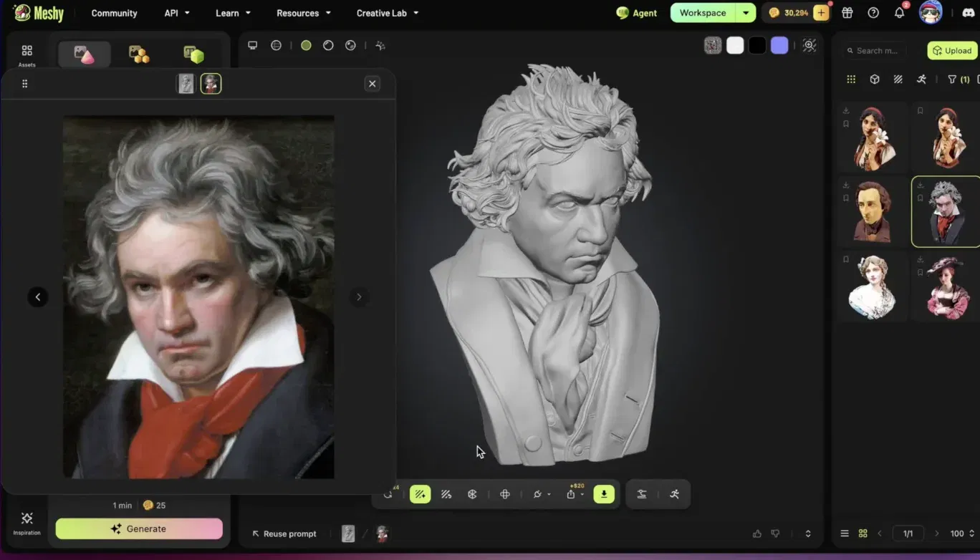The height and width of the screenshot is (560, 980).
Task: Go to next reference image
Action: (x=359, y=297)
